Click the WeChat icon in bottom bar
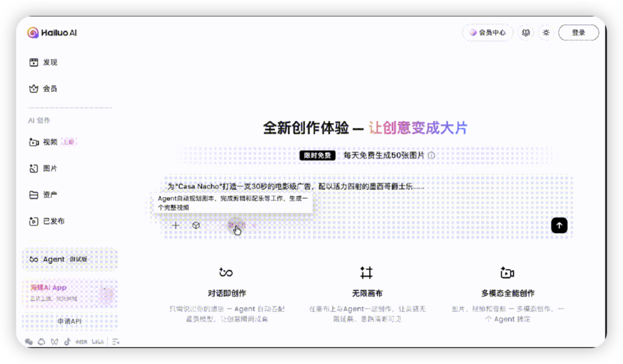623x364 pixels. [30, 342]
